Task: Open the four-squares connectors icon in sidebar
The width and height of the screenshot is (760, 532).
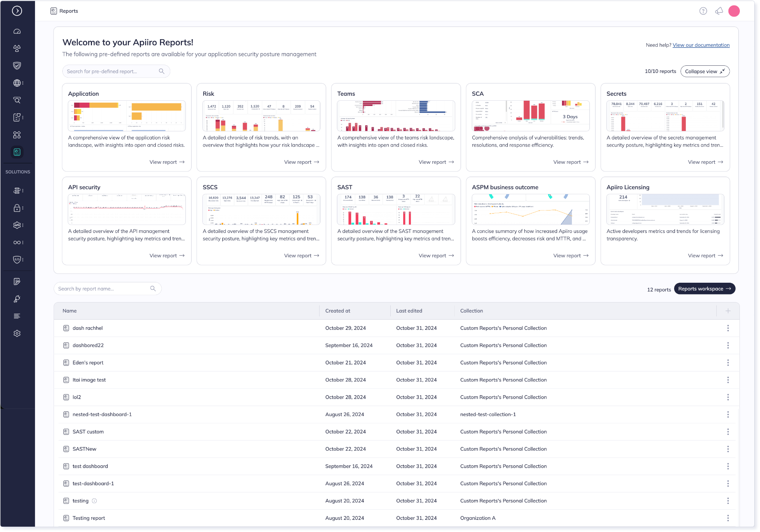Action: pyautogui.click(x=17, y=135)
